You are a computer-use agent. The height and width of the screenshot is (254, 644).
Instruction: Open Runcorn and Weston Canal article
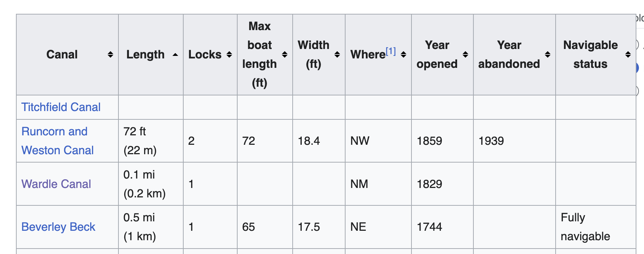[58, 141]
